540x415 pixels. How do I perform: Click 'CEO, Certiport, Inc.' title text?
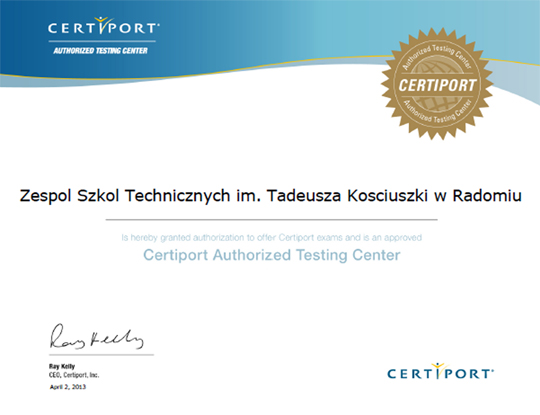point(74,375)
